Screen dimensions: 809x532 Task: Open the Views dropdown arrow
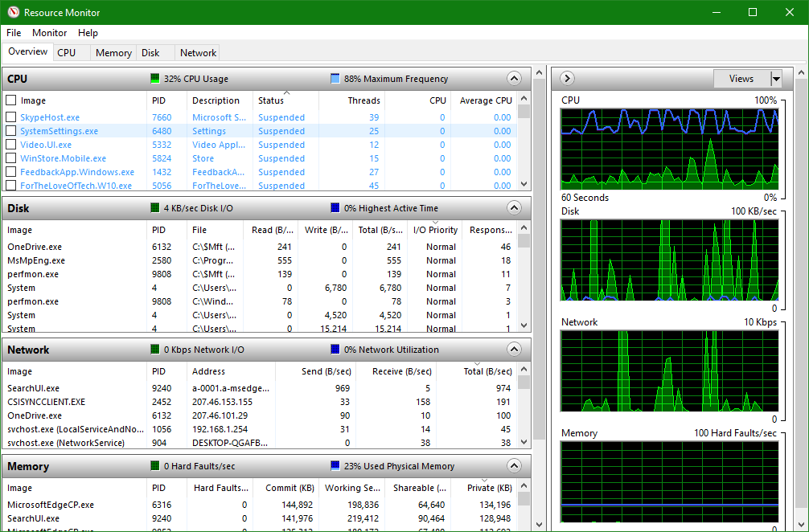(776, 79)
